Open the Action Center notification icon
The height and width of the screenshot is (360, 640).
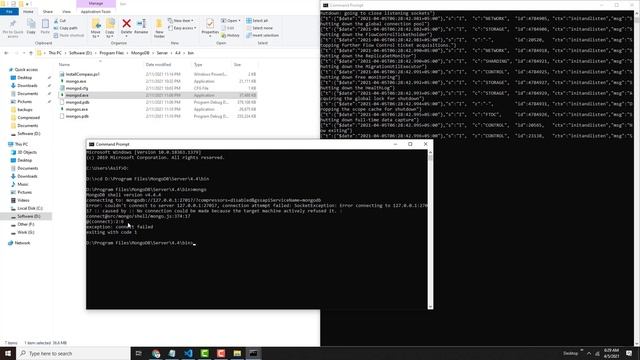tap(629, 353)
